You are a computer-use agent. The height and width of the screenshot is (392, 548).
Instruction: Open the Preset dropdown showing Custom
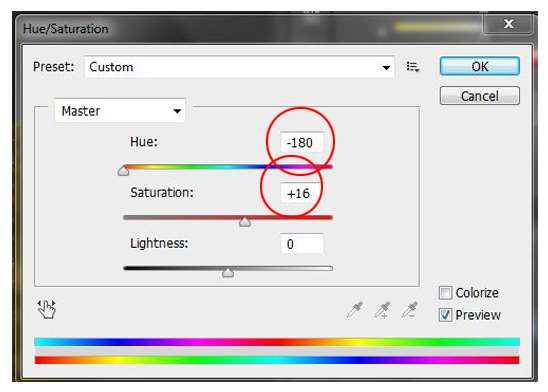239,67
